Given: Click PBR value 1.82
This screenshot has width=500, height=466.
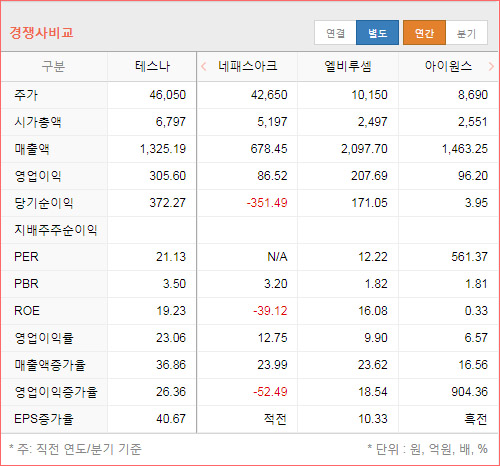Looking at the screenshot, I should 376,284.
